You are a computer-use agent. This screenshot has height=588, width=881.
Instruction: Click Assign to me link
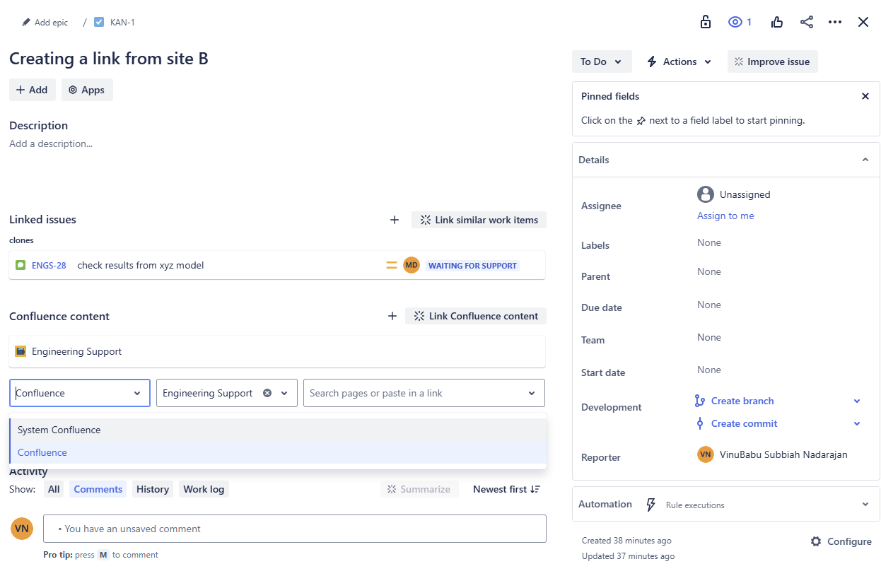(x=725, y=216)
